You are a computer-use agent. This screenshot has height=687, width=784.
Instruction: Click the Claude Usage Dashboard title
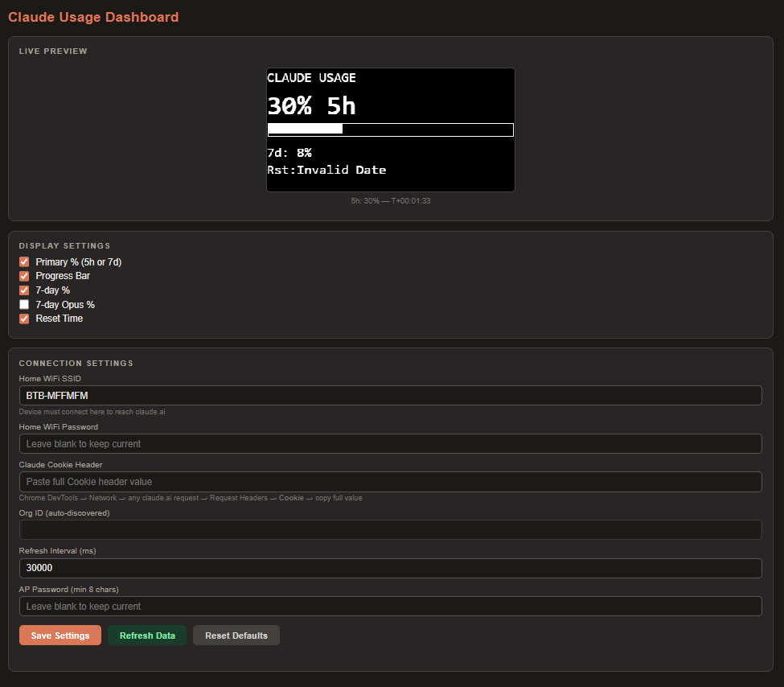click(x=93, y=17)
